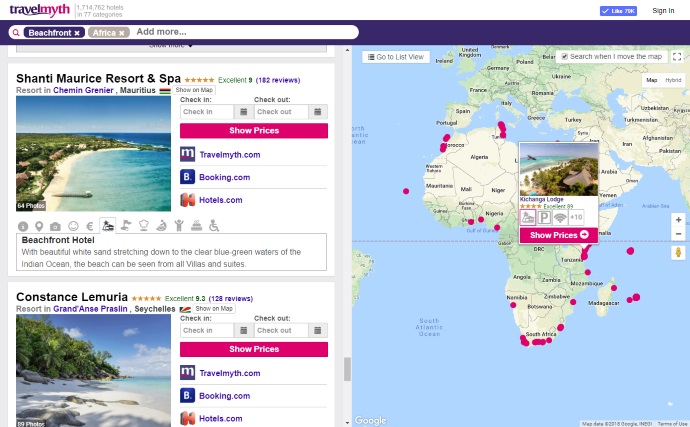Select chef hat restaurant category icon

coord(144,225)
